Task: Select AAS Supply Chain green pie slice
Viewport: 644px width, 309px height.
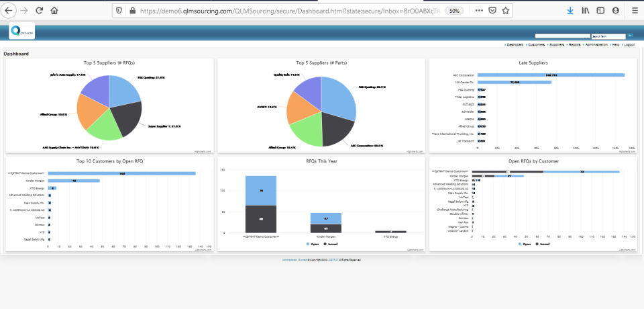Action: pyautogui.click(x=106, y=126)
